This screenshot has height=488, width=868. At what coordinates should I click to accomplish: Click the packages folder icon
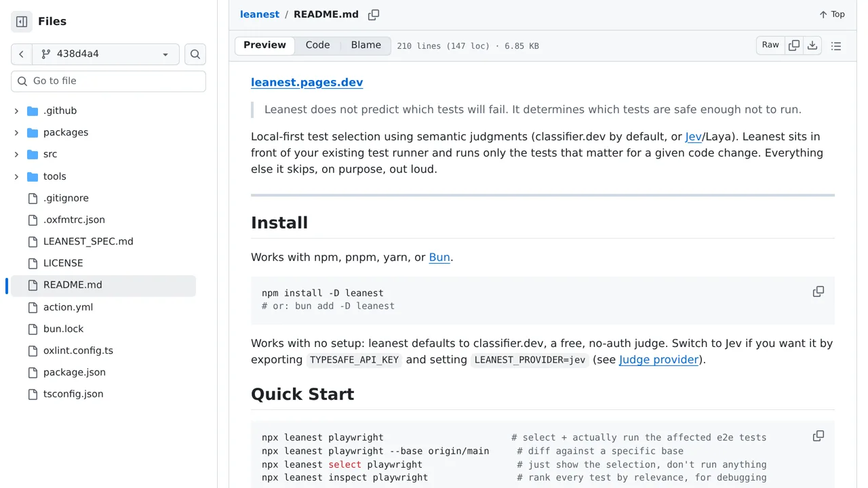(33, 133)
